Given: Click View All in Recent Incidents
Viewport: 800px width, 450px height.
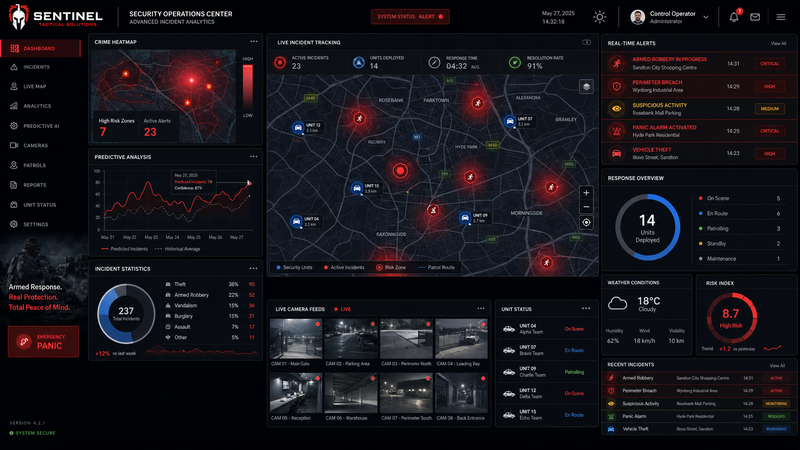Looking at the screenshot, I should pyautogui.click(x=777, y=366).
